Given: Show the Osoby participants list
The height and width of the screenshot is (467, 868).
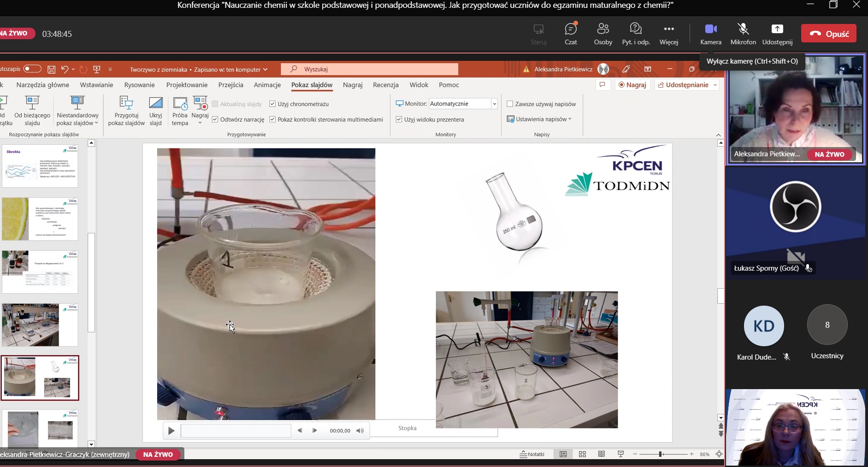Looking at the screenshot, I should [603, 34].
